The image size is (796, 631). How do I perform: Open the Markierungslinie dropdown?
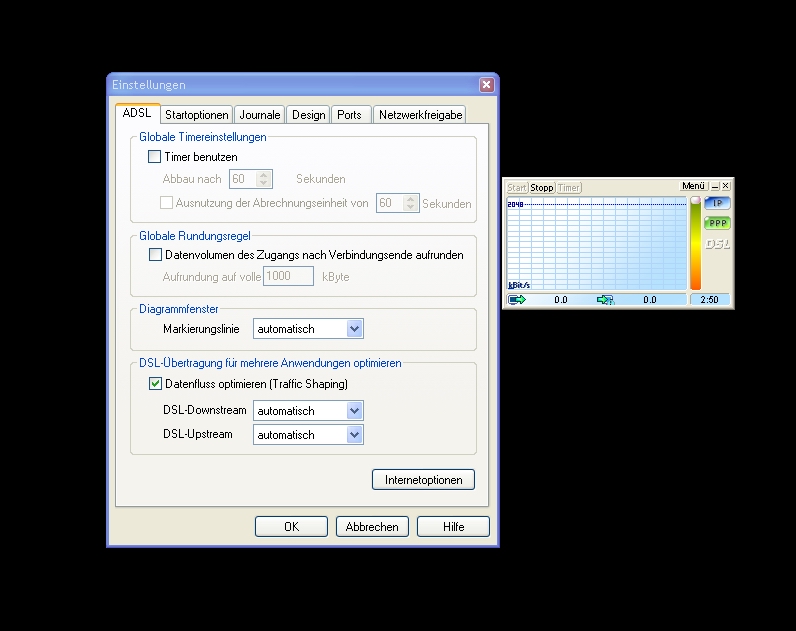[354, 328]
